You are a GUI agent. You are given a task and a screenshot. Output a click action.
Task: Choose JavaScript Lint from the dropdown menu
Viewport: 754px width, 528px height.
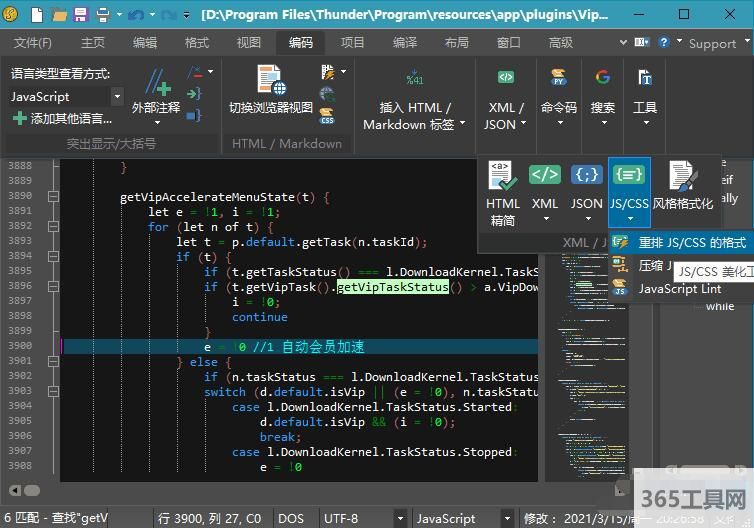pyautogui.click(x=680, y=288)
